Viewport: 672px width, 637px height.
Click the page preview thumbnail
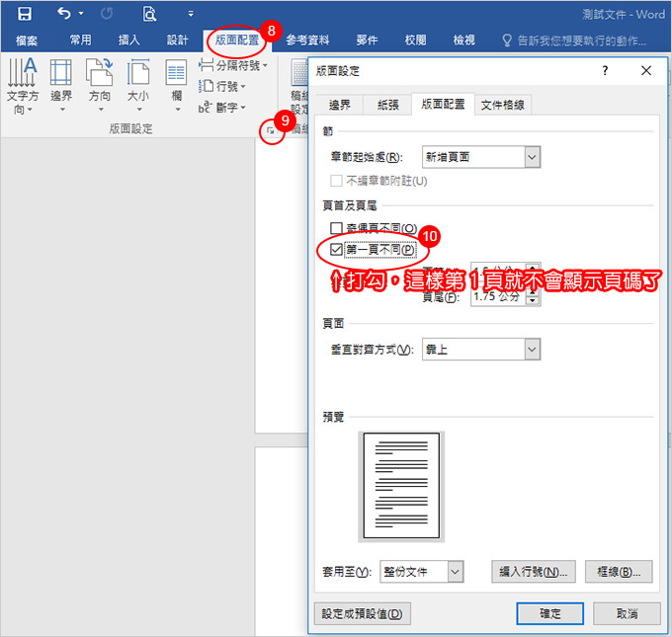[x=401, y=485]
